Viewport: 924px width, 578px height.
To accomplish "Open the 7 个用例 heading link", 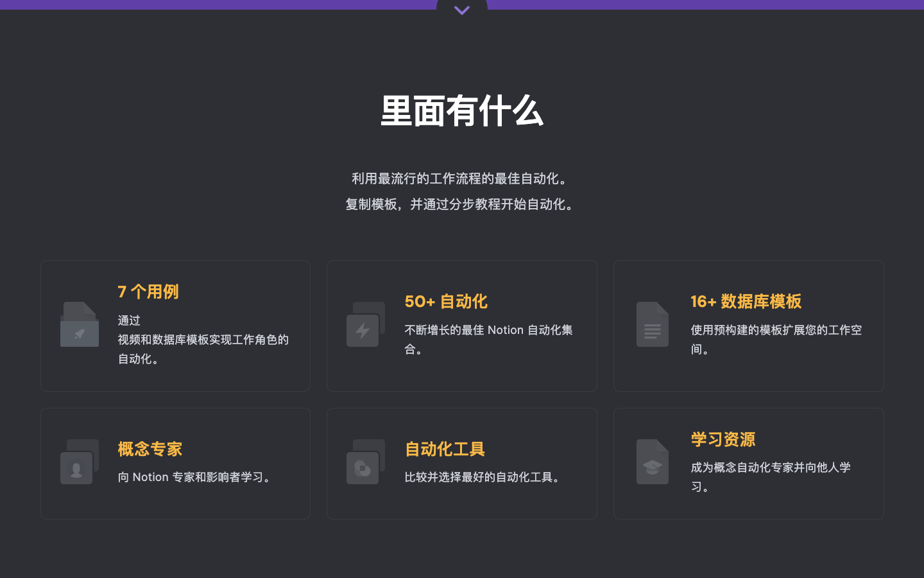I will (x=148, y=292).
